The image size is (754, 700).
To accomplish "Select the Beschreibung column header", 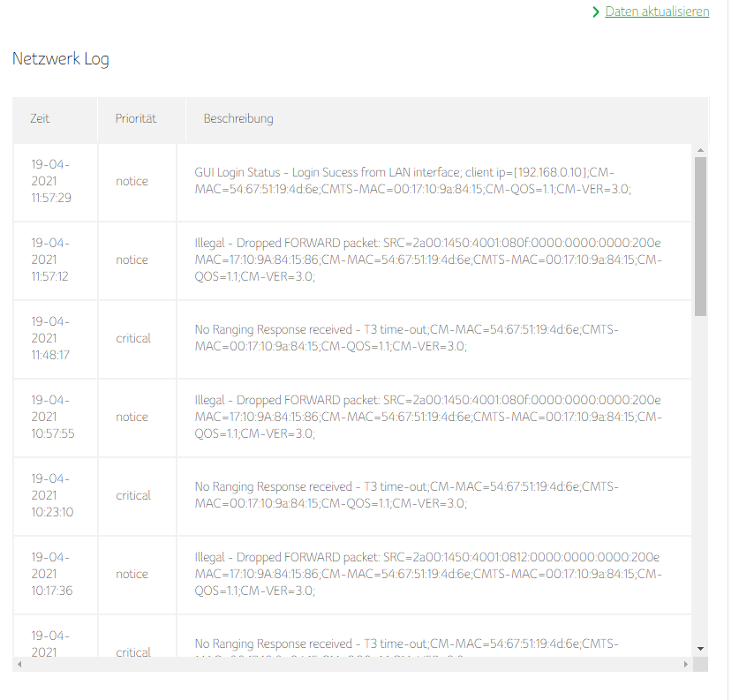I will [238, 118].
